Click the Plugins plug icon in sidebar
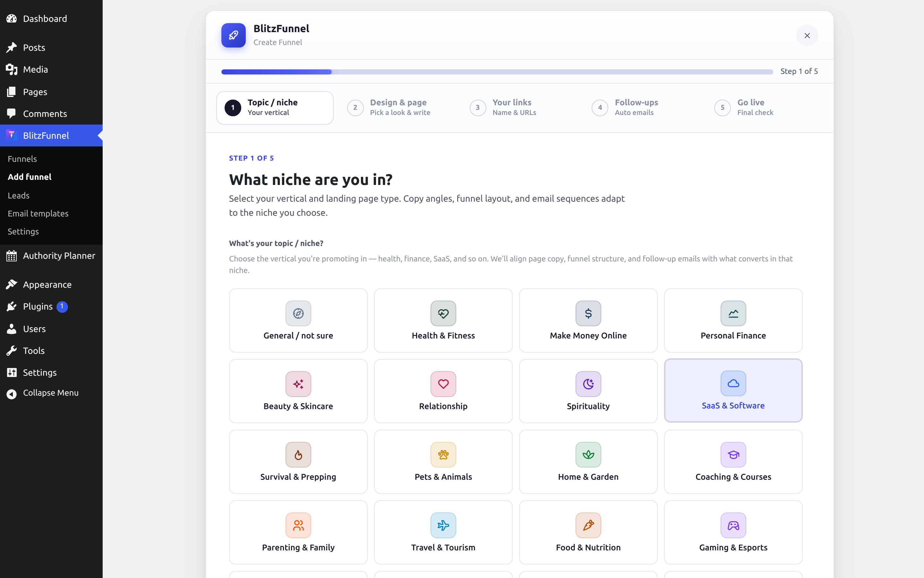Screen dimensions: 924x578 [x=12, y=306]
